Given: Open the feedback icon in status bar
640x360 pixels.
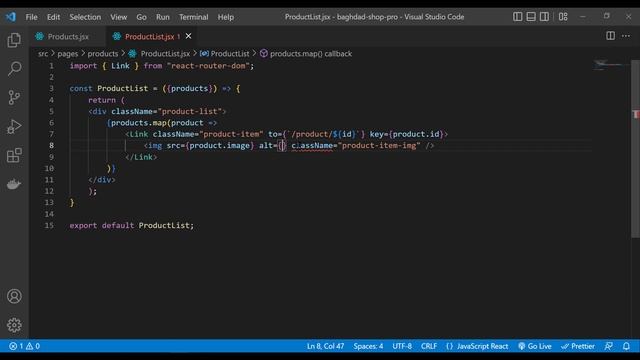Looking at the screenshot, I should (608, 346).
